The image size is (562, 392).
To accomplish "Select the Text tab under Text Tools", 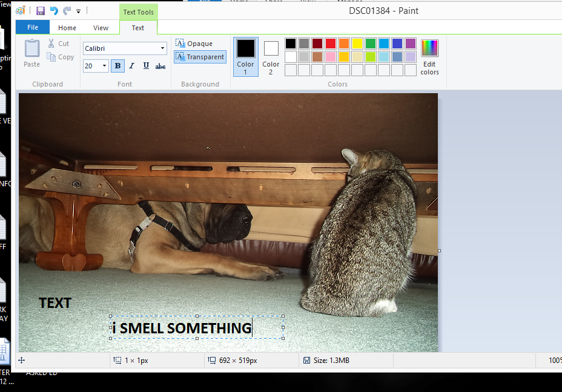I will 138,28.
